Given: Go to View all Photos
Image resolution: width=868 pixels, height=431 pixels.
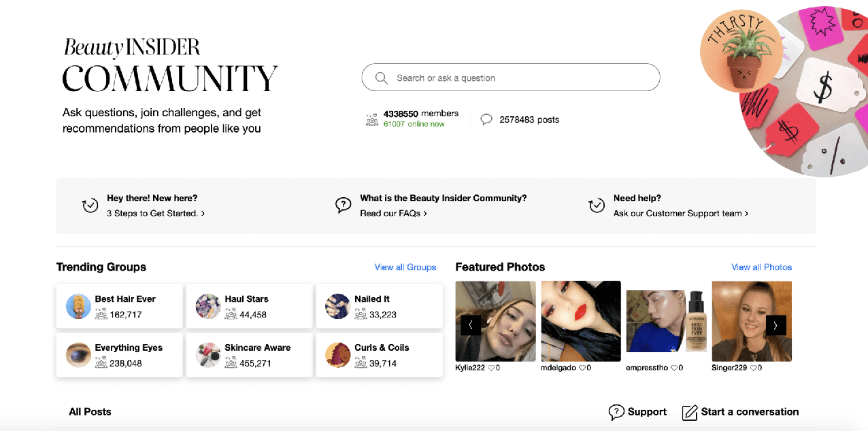Looking at the screenshot, I should (761, 267).
